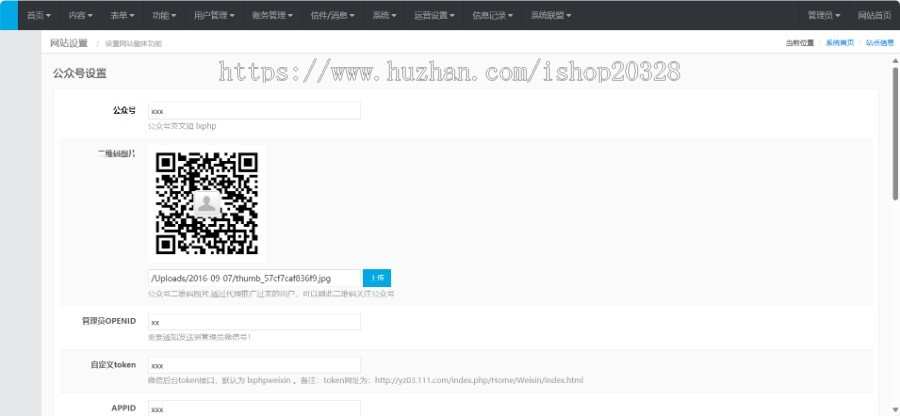Open the 用户管理 dropdown
The width and height of the screenshot is (900, 416).
214,15
